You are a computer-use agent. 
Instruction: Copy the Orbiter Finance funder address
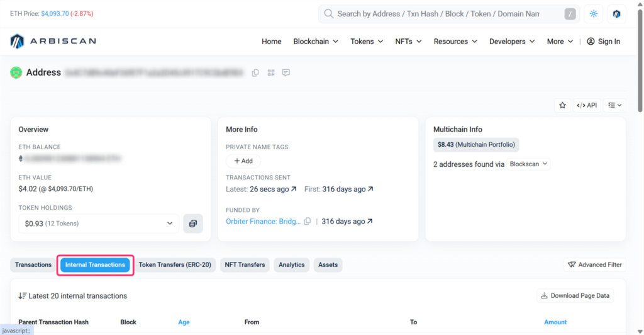coord(308,222)
